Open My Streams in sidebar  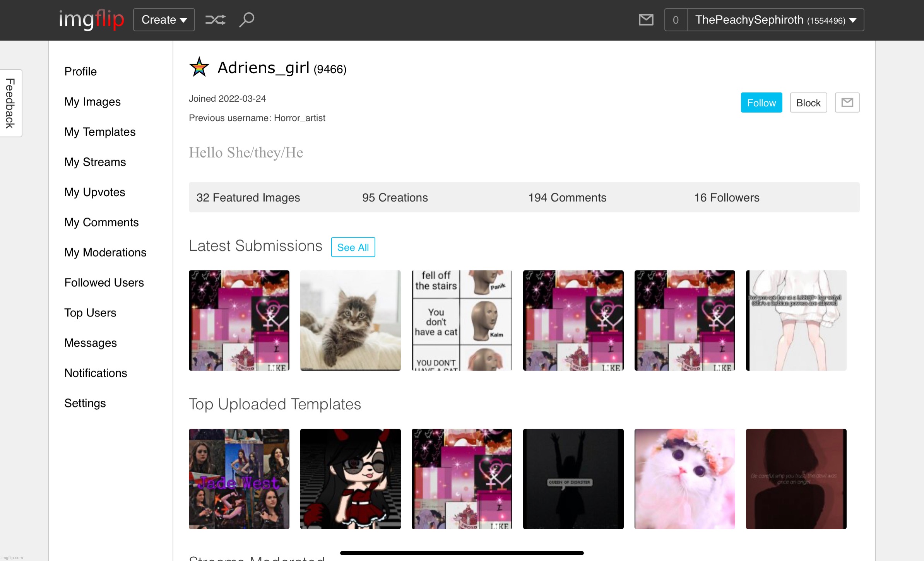coord(95,162)
